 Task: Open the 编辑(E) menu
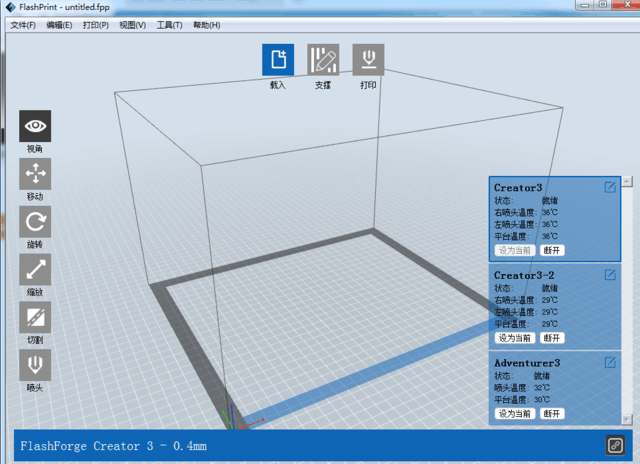59,25
